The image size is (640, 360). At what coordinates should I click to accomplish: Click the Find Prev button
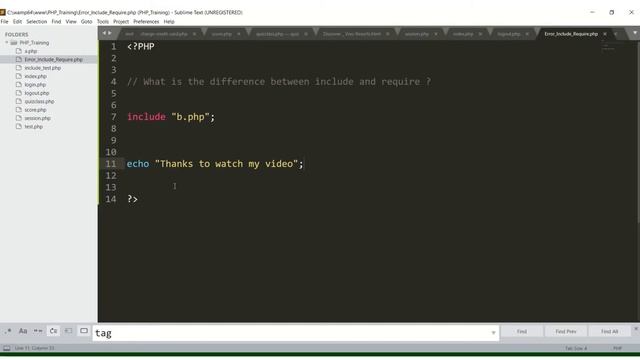[x=566, y=331]
